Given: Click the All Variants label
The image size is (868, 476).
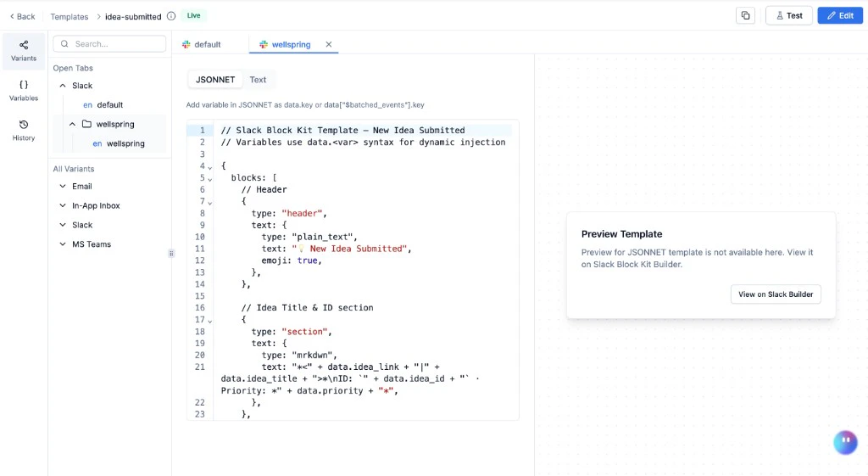Looking at the screenshot, I should click(x=74, y=169).
